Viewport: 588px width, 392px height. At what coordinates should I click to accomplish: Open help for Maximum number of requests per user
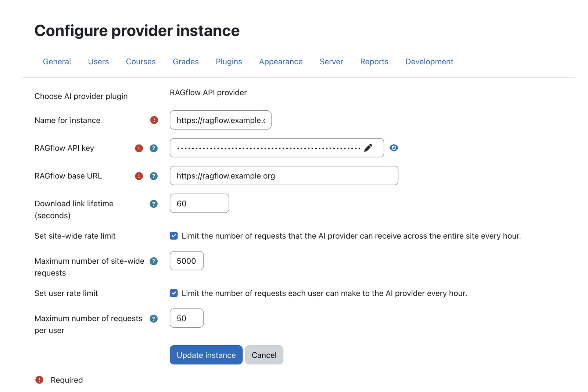154,318
